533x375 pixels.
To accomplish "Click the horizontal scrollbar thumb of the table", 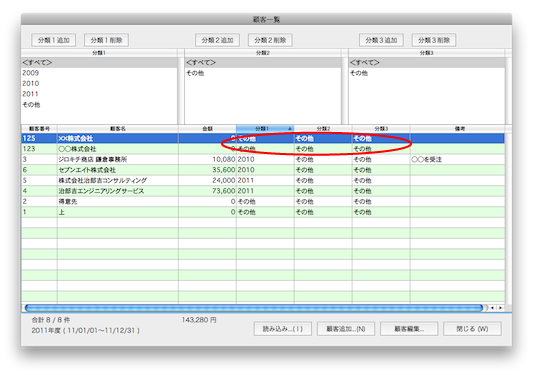I will (x=254, y=308).
